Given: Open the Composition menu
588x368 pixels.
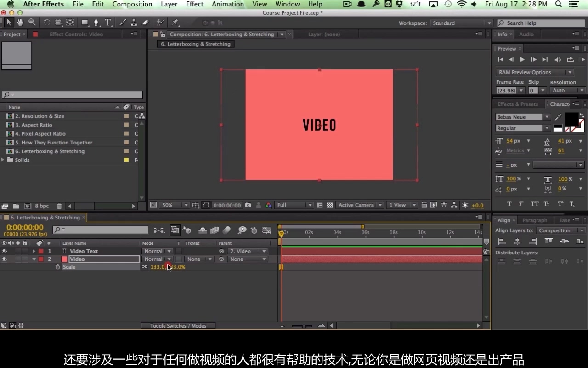Looking at the screenshot, I should [132, 4].
